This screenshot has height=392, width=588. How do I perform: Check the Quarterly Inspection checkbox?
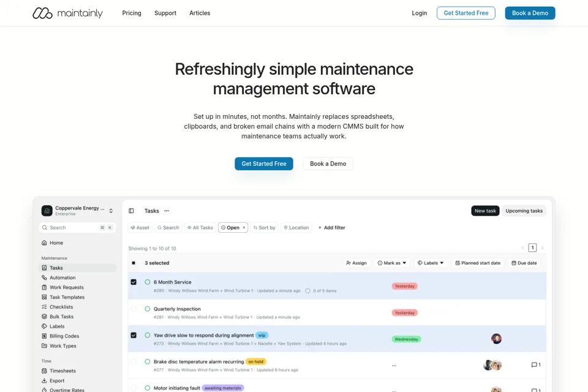click(134, 309)
